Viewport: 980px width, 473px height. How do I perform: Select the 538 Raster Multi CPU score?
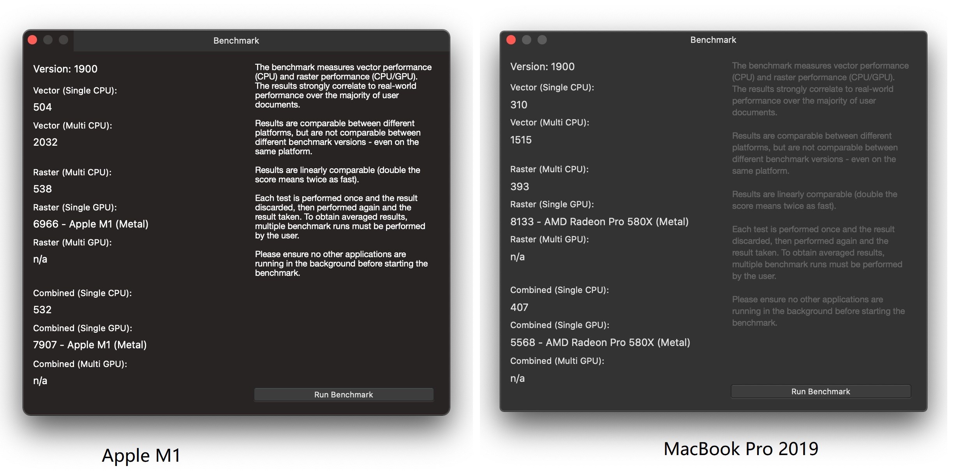[x=42, y=189]
